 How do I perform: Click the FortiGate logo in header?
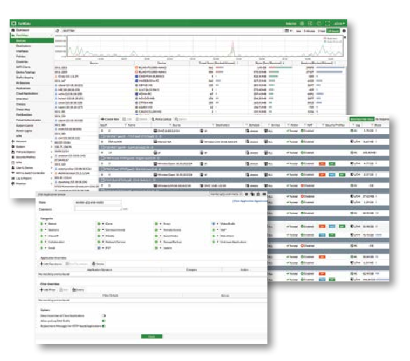coord(19,23)
